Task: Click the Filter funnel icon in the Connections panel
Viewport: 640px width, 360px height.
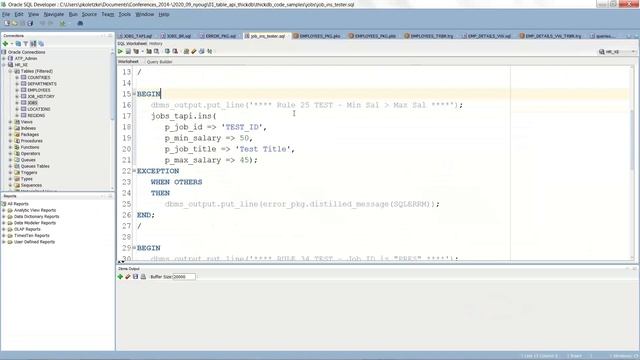Action: coord(26,44)
